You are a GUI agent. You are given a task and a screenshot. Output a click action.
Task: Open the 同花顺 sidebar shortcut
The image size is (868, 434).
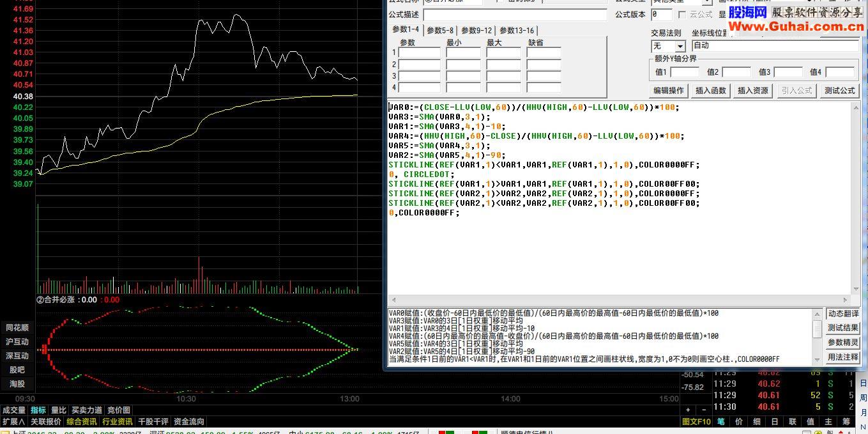click(17, 328)
